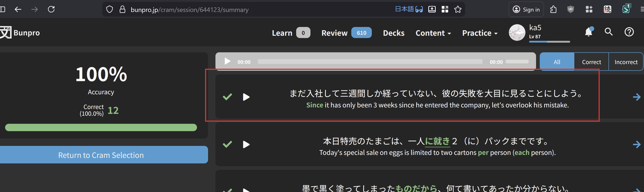Reload the page with the refresh icon

pos(51,9)
